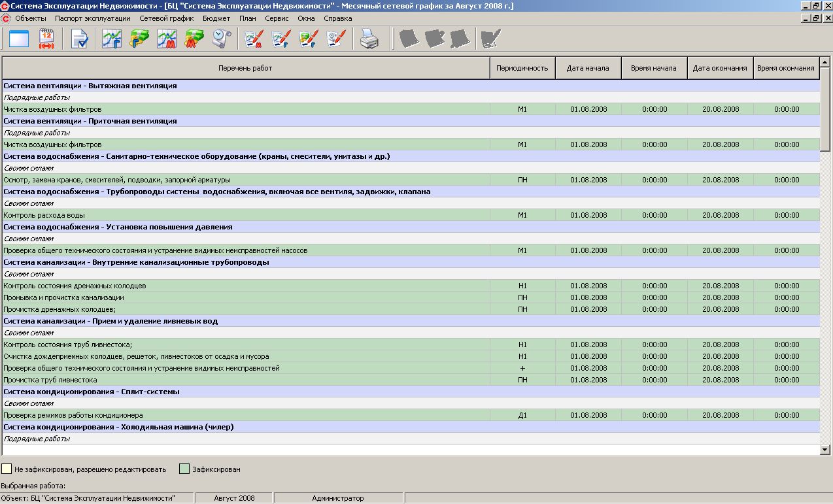Image resolution: width=833 pixels, height=504 pixels.
Task: Click the vertical scrollbar thumb
Action: (x=825, y=109)
